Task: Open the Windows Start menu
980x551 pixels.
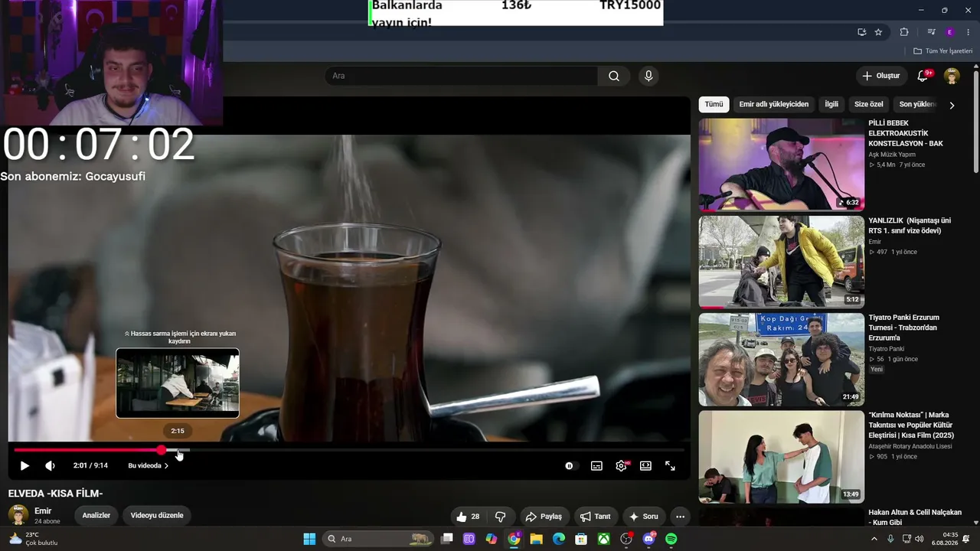Action: [x=309, y=539]
